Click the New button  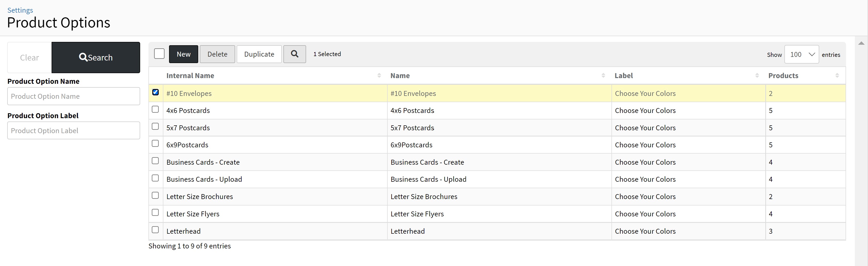click(x=184, y=54)
